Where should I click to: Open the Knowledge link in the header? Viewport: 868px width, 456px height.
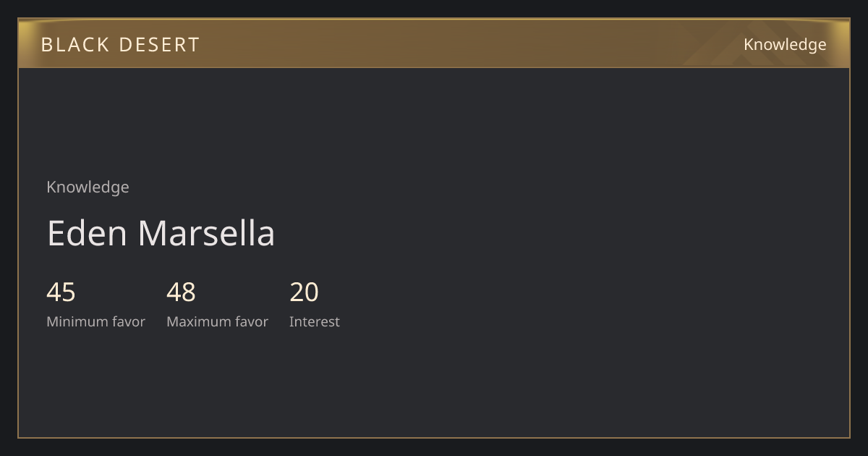[785, 45]
